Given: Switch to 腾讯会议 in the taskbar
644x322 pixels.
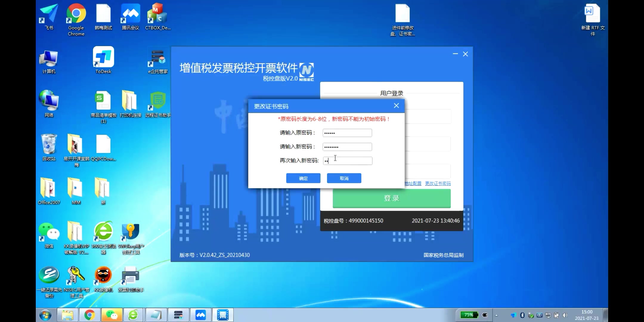Looking at the screenshot, I should click(201, 315).
